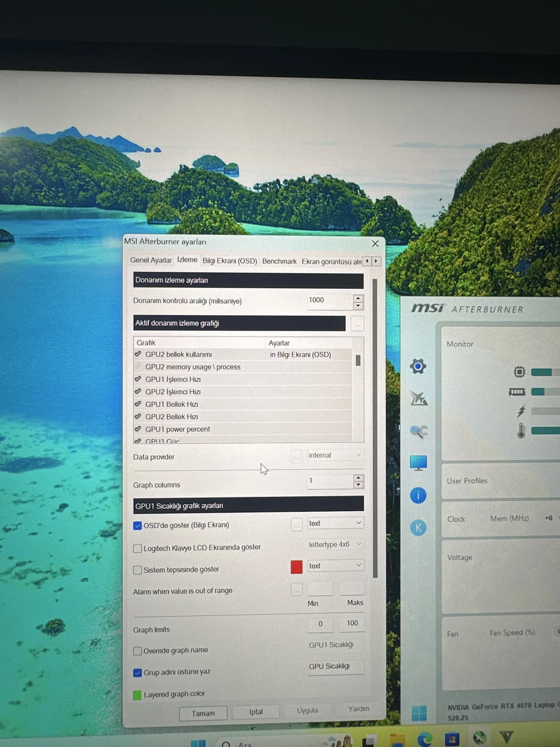Image resolution: width=560 pixels, height=747 pixels.
Task: Click ellipsis button beside OSD'de göster
Action: [296, 524]
